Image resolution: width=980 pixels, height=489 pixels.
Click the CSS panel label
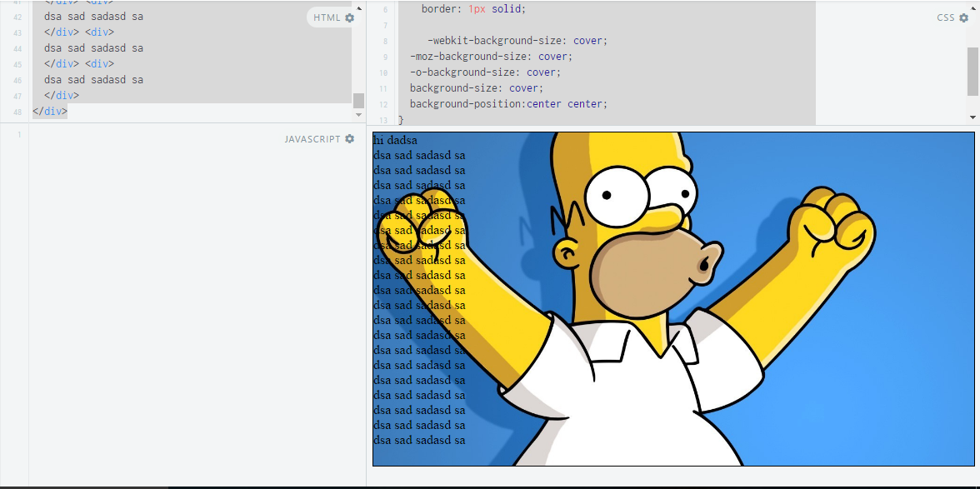[x=946, y=17]
